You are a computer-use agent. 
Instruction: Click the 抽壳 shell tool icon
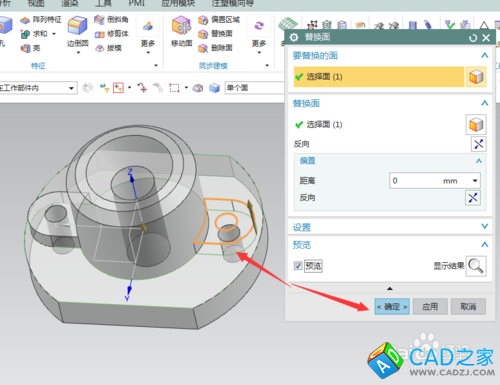coord(26,48)
